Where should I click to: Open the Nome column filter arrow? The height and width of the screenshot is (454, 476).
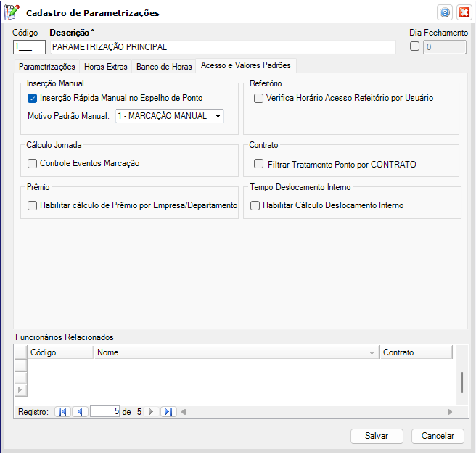coord(372,352)
